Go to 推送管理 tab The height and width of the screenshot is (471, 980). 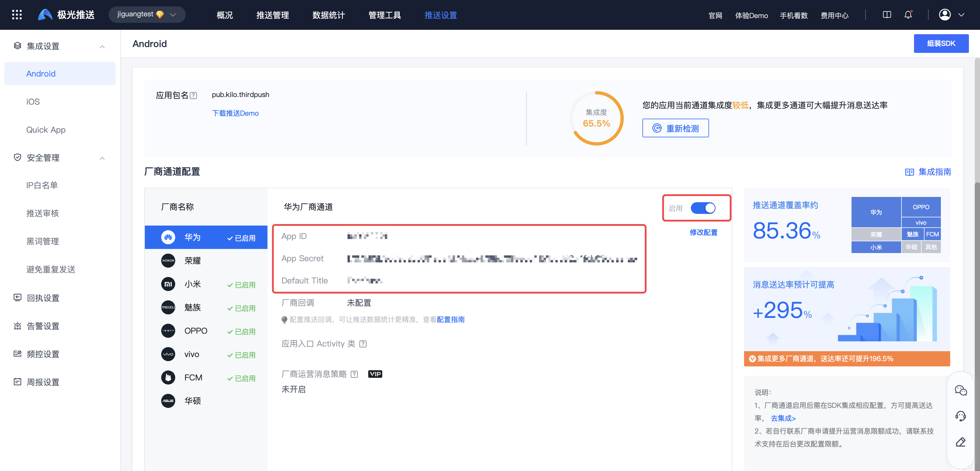click(x=272, y=15)
